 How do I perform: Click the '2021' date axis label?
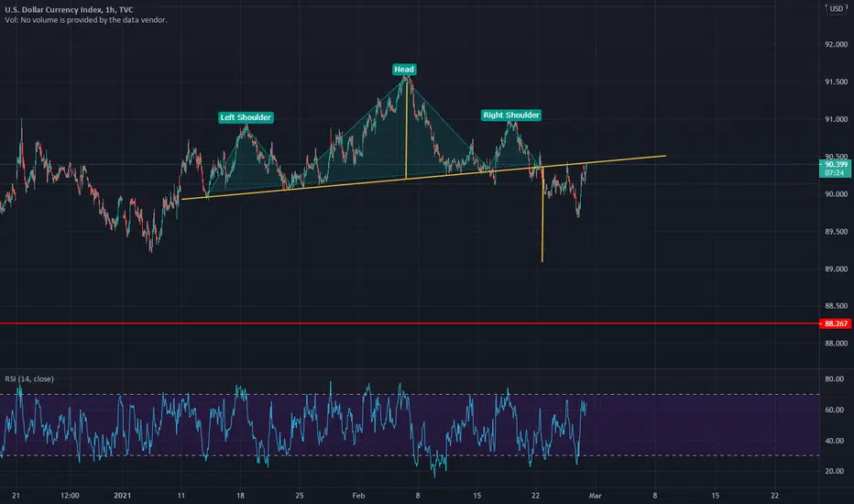[123, 495]
